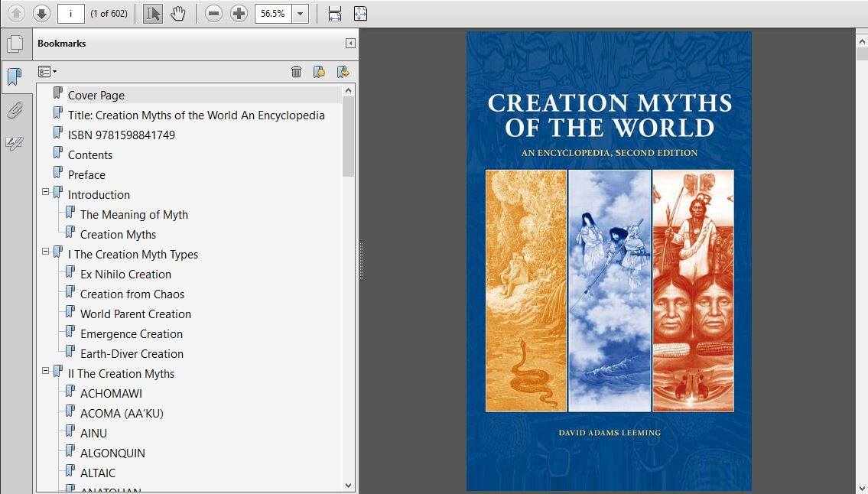Delete the selected bookmark with trash icon

[296, 72]
